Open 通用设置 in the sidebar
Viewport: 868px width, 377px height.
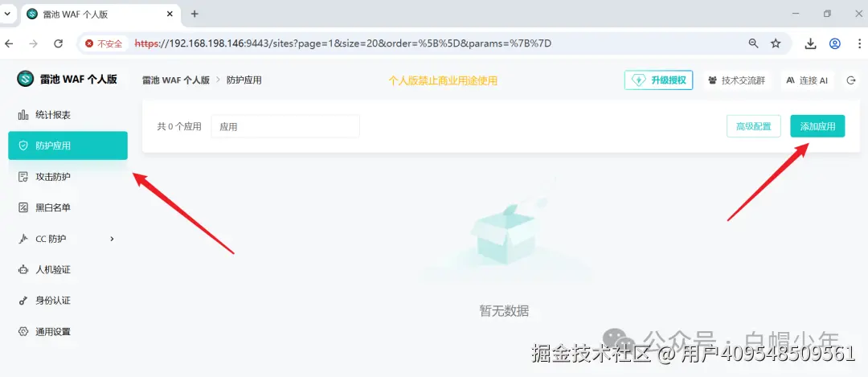[x=68, y=332]
